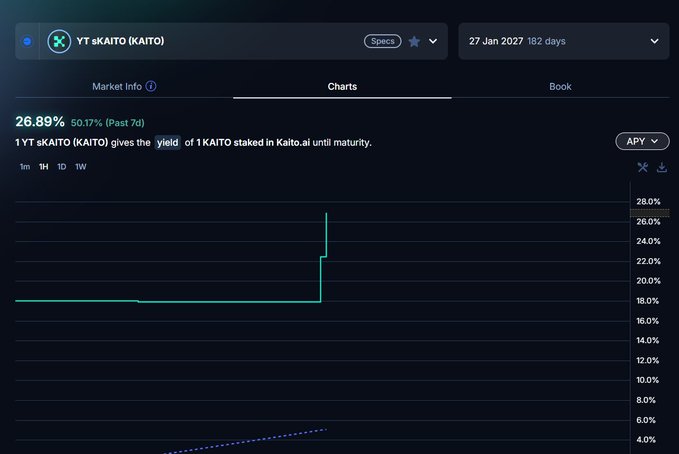Select the 1H chart interval

coord(44,167)
